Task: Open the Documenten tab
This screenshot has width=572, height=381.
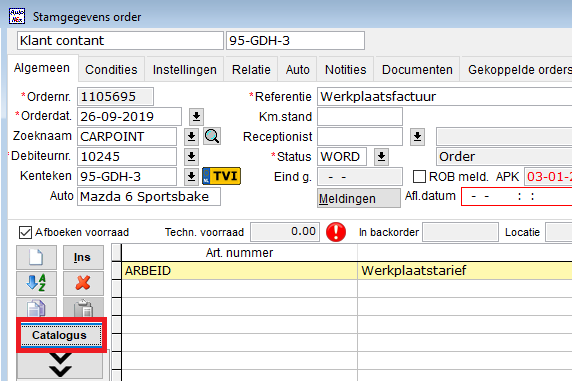Action: click(417, 69)
